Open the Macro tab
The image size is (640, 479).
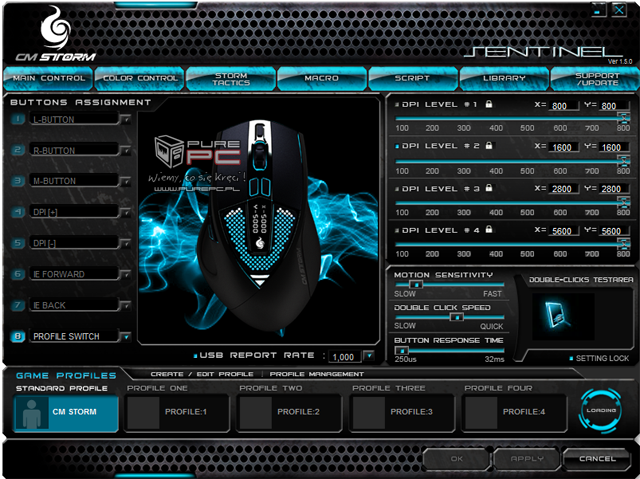click(322, 78)
